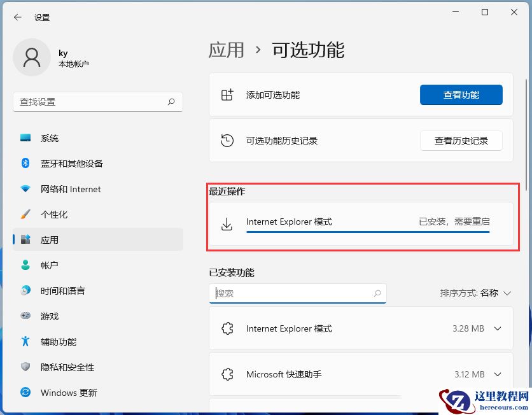Select the 游戏 Xbox icon
The height and width of the screenshot is (415, 532).
tap(25, 316)
